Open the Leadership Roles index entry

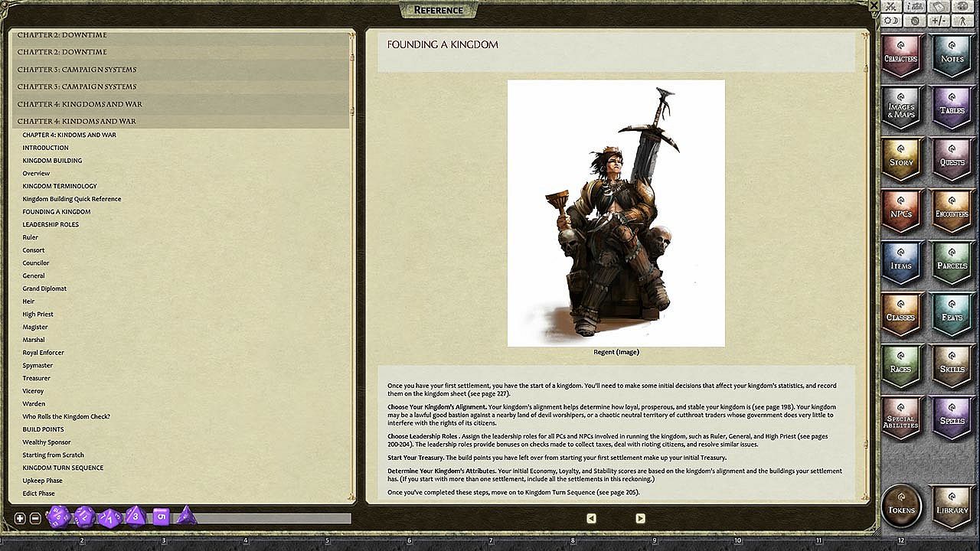[51, 224]
